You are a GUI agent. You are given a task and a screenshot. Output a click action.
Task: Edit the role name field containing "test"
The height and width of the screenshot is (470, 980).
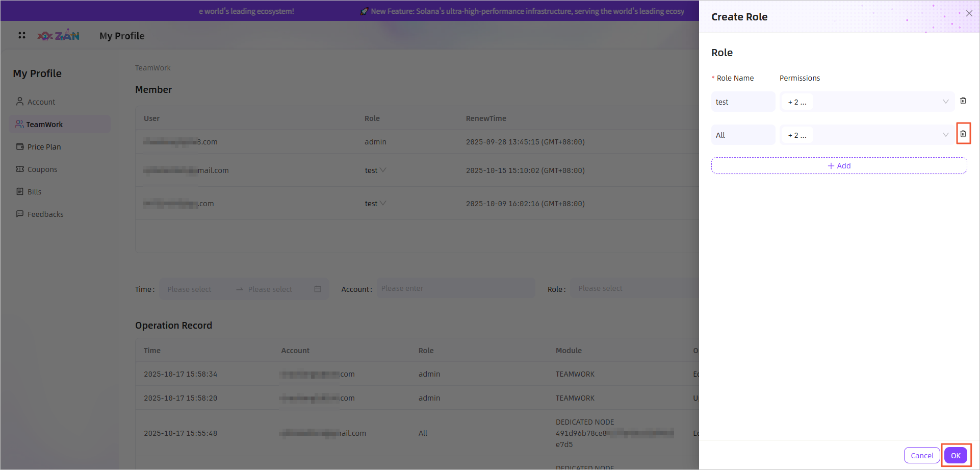pos(743,102)
